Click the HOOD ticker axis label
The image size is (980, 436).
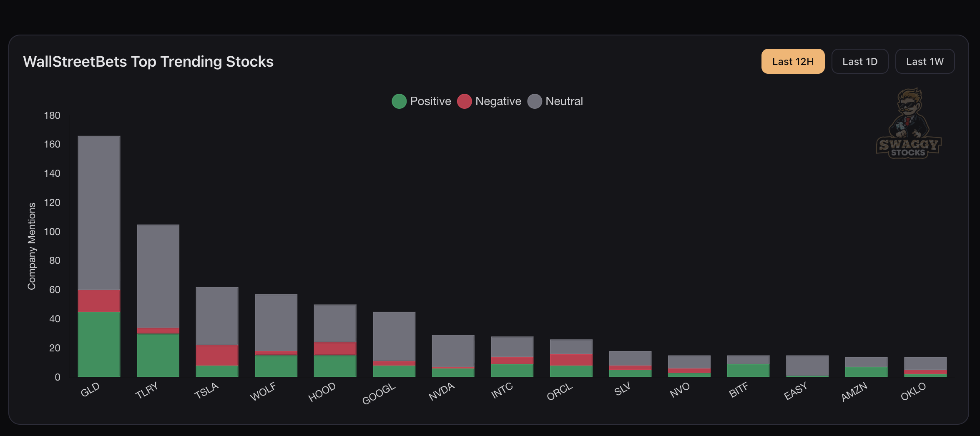tap(322, 392)
